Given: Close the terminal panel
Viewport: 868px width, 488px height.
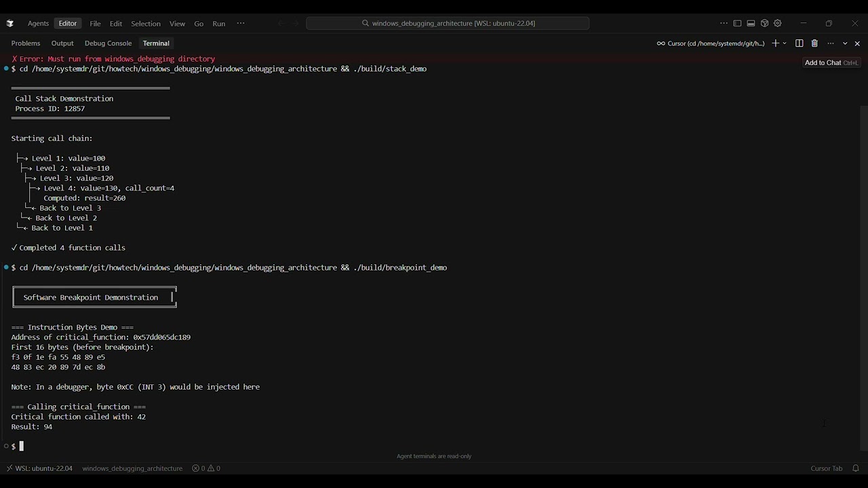Looking at the screenshot, I should pyautogui.click(x=857, y=43).
